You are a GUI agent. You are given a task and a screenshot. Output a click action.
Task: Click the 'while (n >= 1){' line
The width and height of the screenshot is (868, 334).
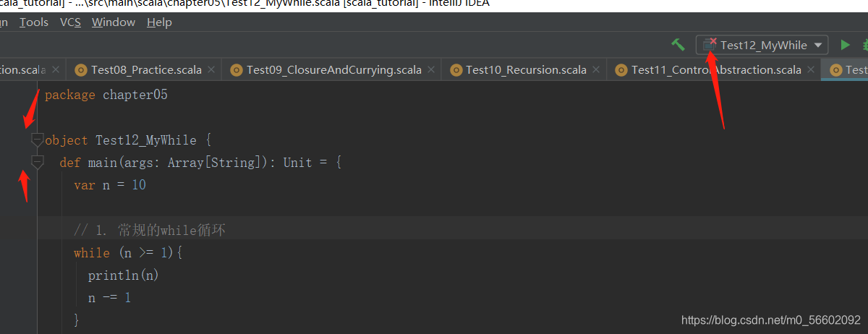coord(129,253)
